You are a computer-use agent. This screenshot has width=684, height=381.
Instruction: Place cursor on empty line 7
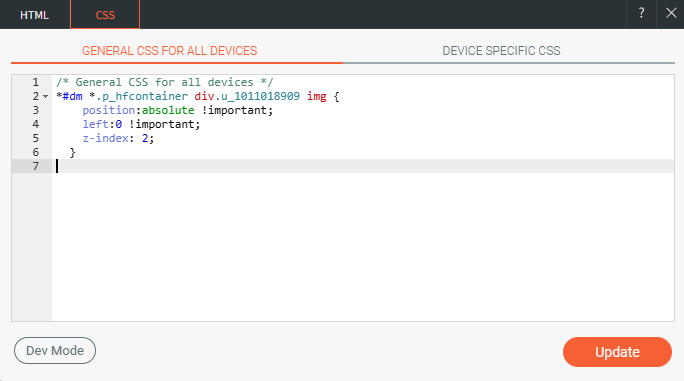click(x=362, y=166)
